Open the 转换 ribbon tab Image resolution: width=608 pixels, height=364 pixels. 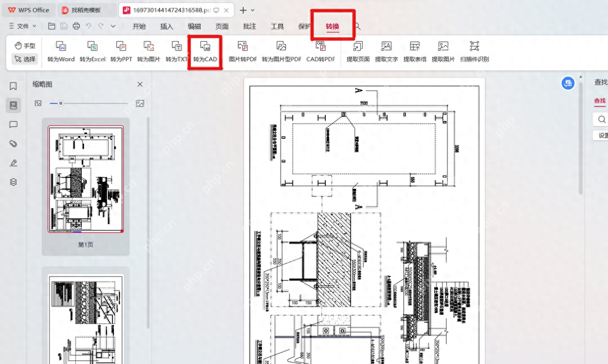point(332,26)
